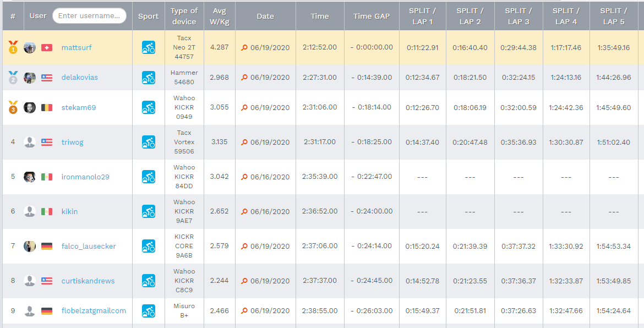Click the US flag next to triwog
Image resolution: width=644 pixels, height=328 pixels.
[x=47, y=142]
